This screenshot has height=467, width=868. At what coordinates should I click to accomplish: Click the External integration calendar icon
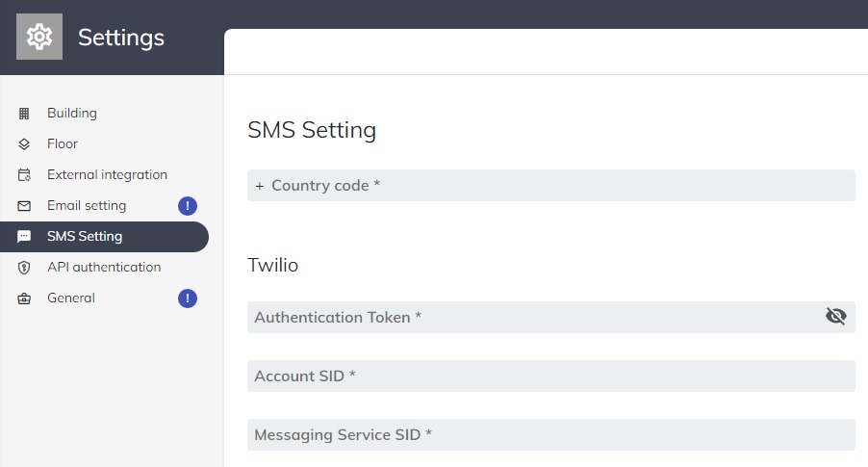[x=25, y=174]
